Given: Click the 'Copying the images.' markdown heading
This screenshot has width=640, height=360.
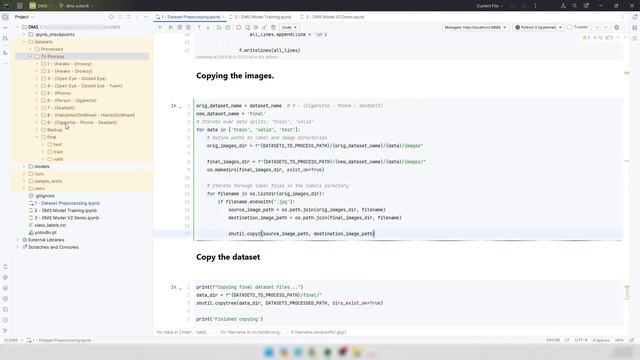Looking at the screenshot, I should click(235, 76).
